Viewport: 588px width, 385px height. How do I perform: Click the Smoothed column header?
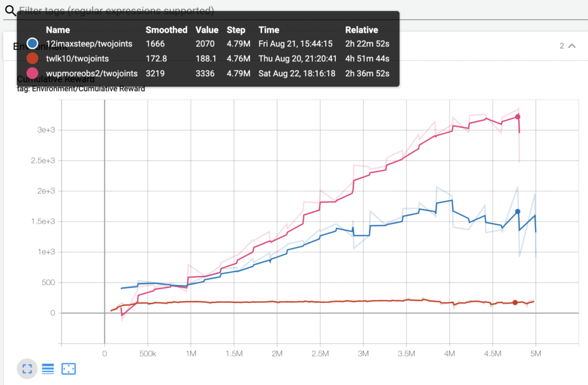coord(167,30)
